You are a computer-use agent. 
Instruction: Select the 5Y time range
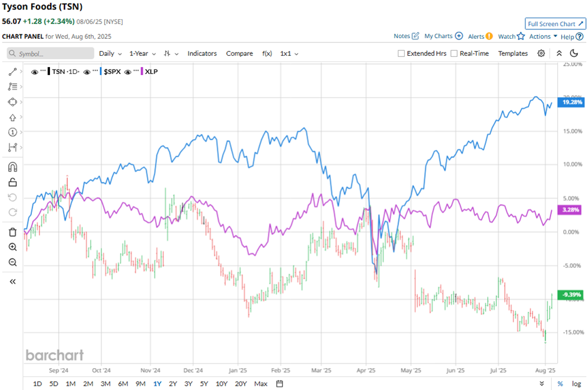[204, 384]
